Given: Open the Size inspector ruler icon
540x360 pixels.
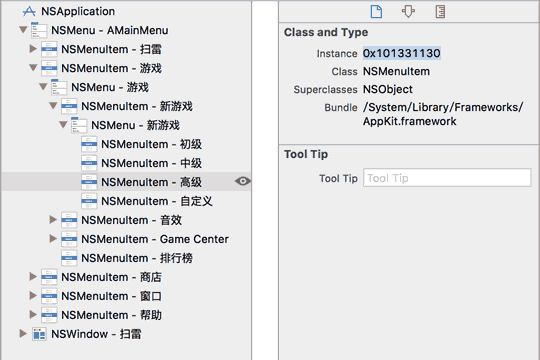Looking at the screenshot, I should (440, 11).
